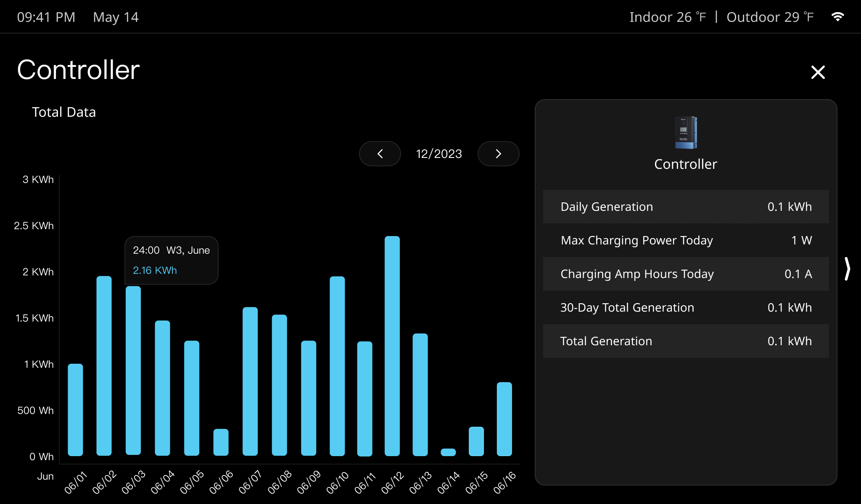Select the 06/12 tallest bar

click(x=392, y=346)
